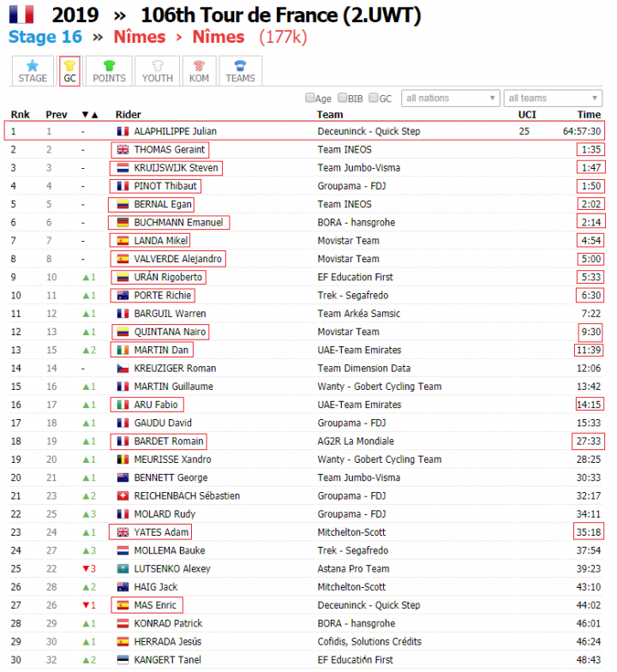The height and width of the screenshot is (672, 617).
Task: Click the Italian flag beside ARU Fabio
Action: (x=123, y=405)
